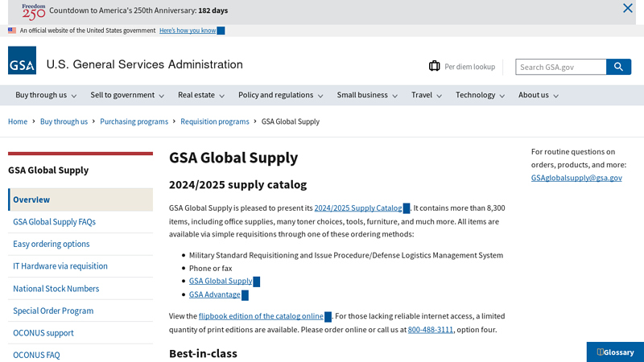Click the Phone or fax bullet

pos(211,269)
